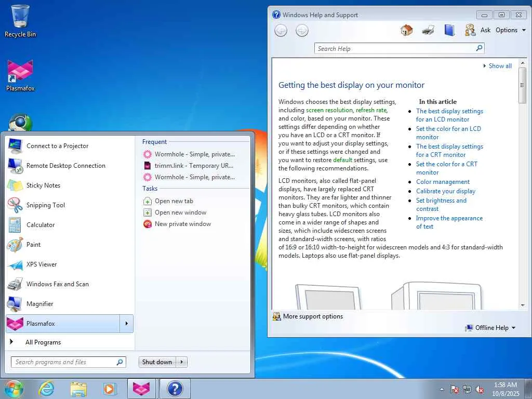532x399 pixels.
Task: Click the Recycle Bin desktop icon
Action: tap(20, 21)
